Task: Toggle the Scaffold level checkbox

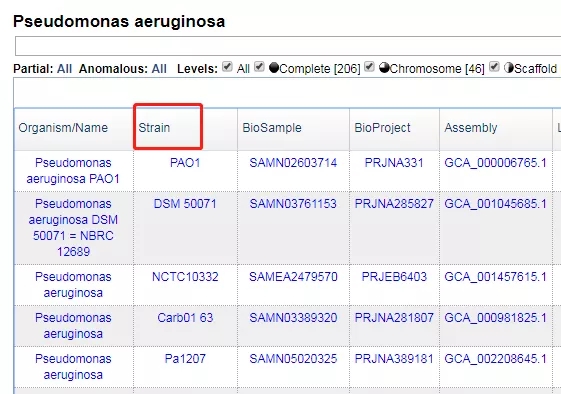Action: click(x=494, y=67)
